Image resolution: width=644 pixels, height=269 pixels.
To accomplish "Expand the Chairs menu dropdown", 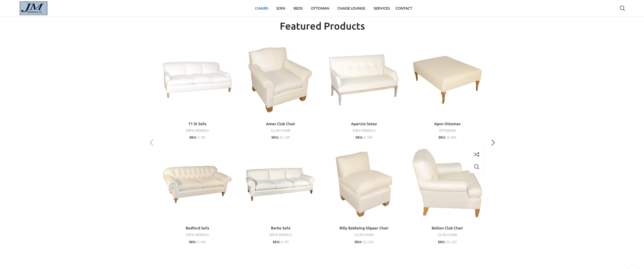I will (x=263, y=8).
